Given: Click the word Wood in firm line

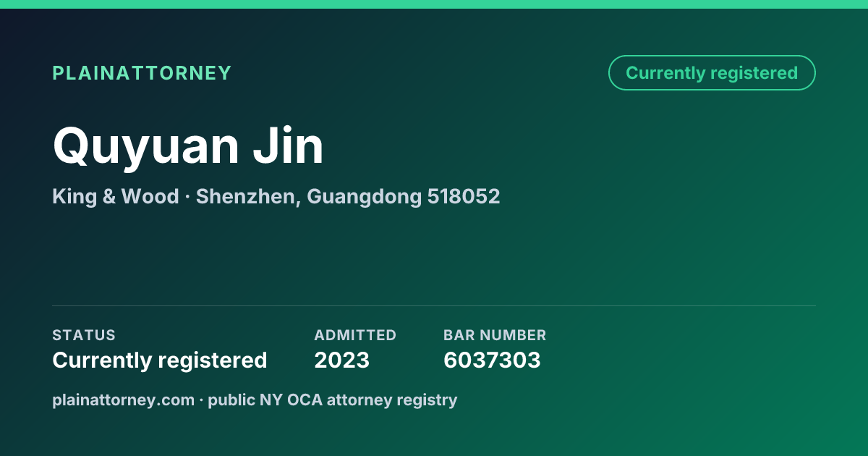Looking at the screenshot, I should [x=150, y=196].
